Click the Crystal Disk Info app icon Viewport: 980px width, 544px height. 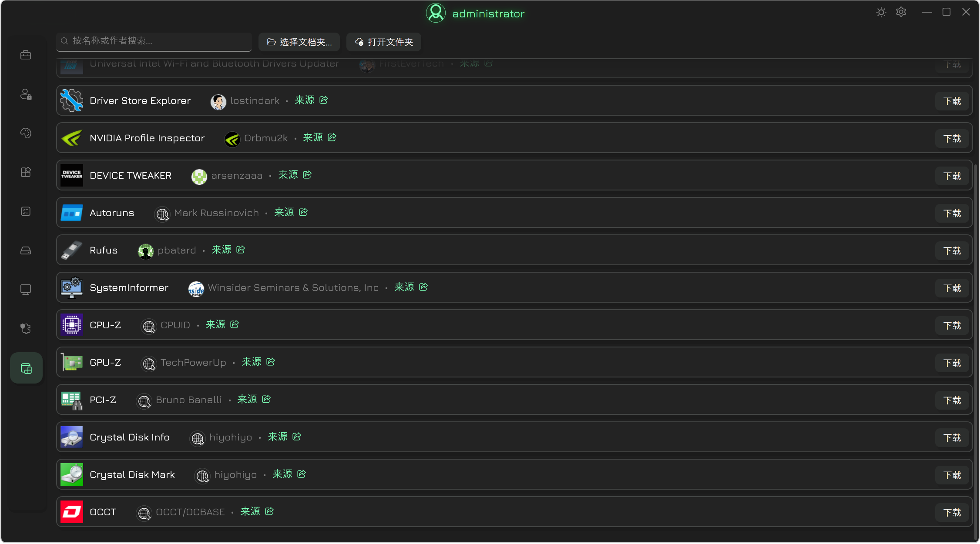point(72,437)
